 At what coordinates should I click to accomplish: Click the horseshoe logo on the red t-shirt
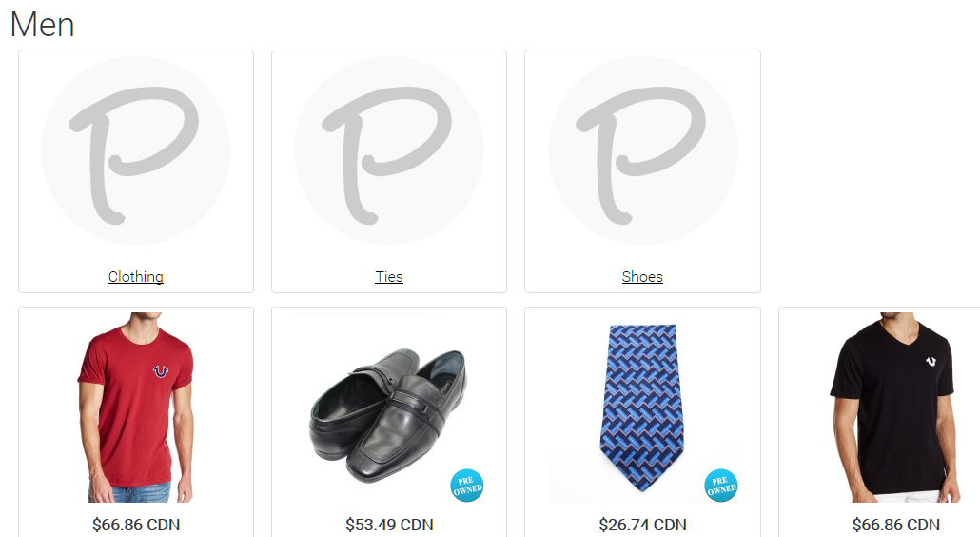(161, 371)
